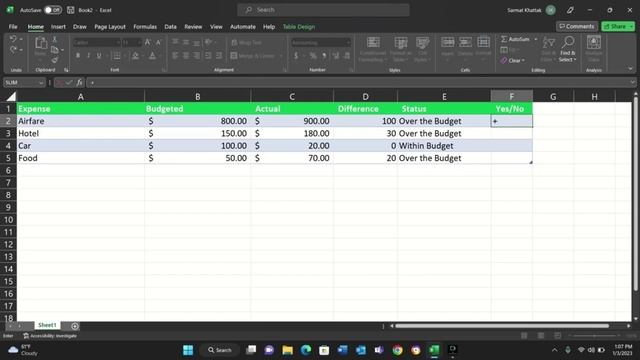Collapse the ribbon using the chevron
This screenshot has height=360, width=640.
point(630,69)
